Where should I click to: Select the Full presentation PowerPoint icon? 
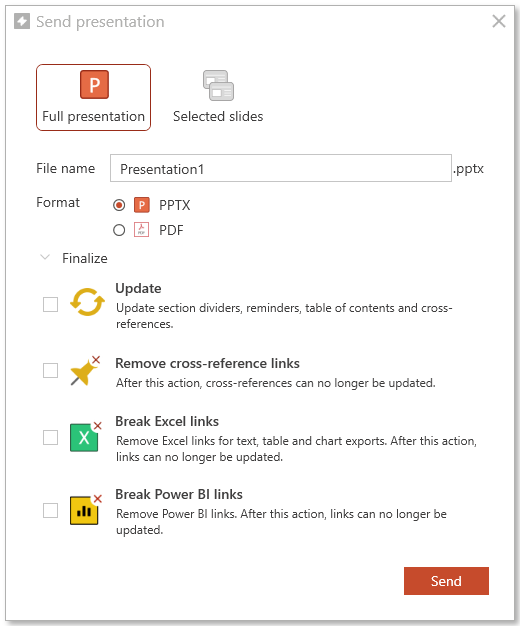tap(94, 85)
